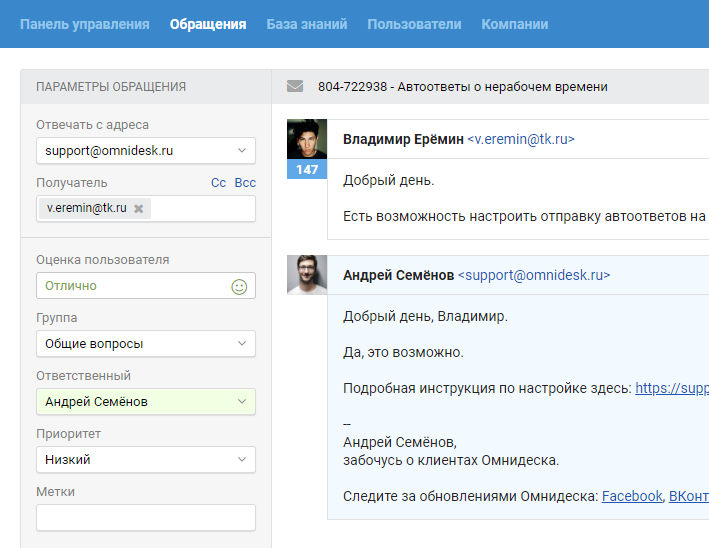Go to База знаний
The height and width of the screenshot is (548, 709).
(306, 24)
